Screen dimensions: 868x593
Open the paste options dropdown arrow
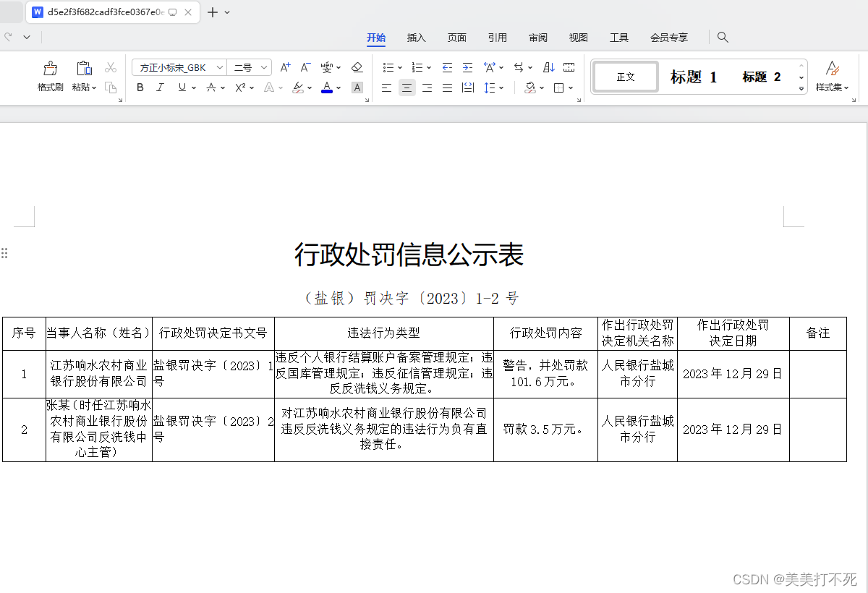coord(94,88)
